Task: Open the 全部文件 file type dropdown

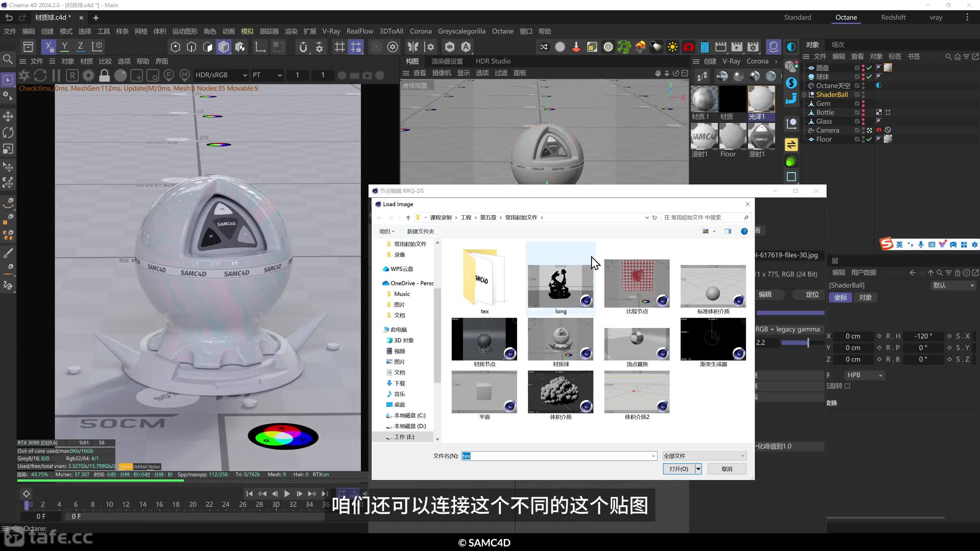Action: [704, 456]
